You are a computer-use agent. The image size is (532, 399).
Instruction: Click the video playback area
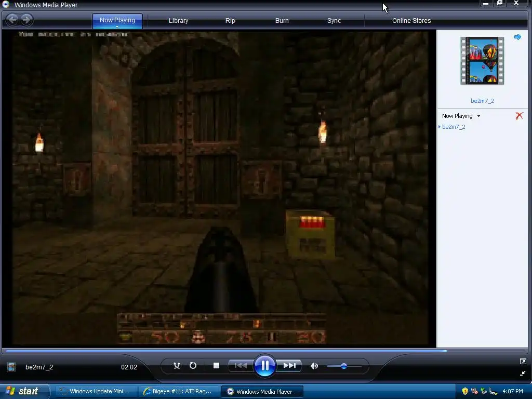click(x=219, y=188)
